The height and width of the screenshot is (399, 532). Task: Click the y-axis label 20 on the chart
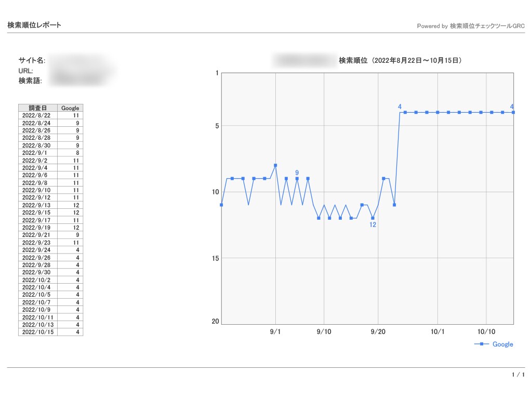point(216,321)
